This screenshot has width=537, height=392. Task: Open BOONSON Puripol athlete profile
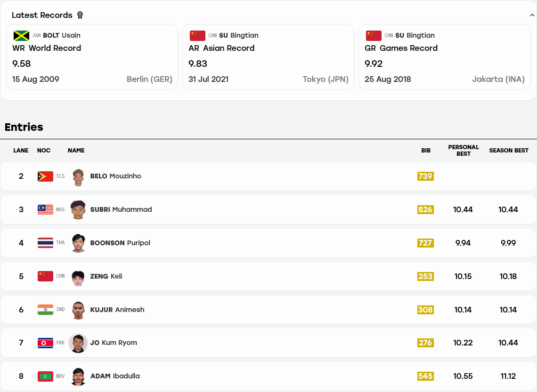[120, 243]
